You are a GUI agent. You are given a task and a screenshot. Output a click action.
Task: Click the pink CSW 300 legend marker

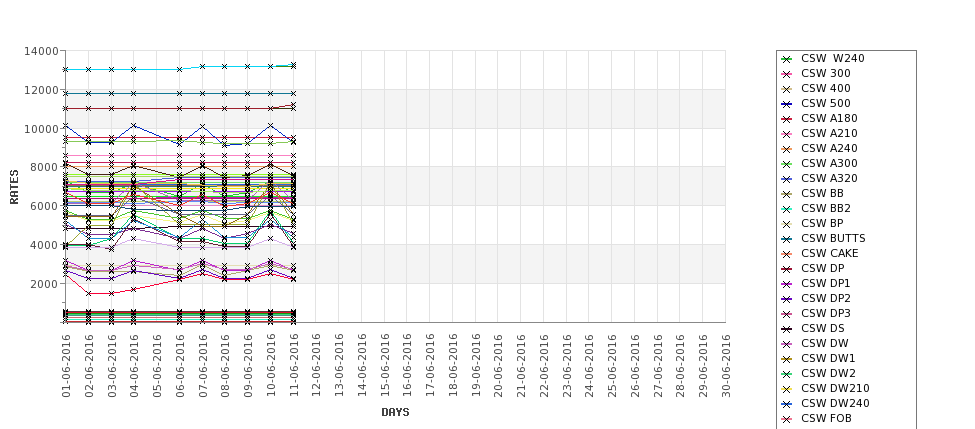point(787,74)
